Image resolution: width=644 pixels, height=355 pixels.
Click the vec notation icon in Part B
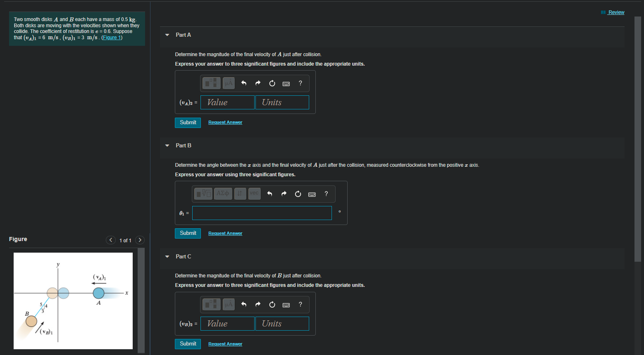point(254,194)
